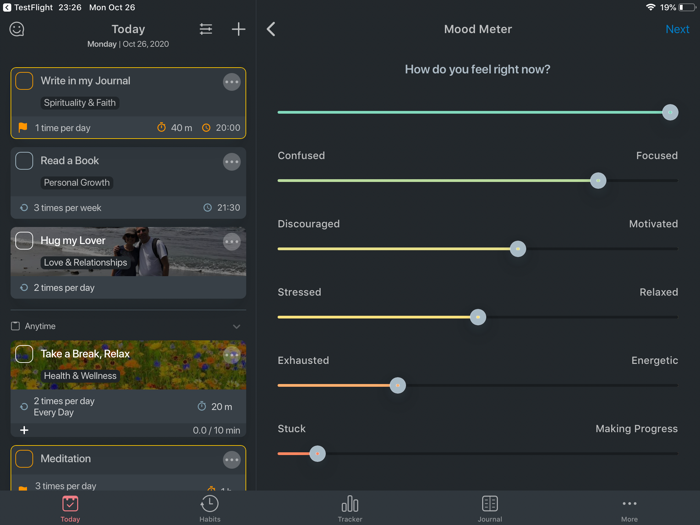
Task: Tap the 'Making Progress' label
Action: point(636,429)
